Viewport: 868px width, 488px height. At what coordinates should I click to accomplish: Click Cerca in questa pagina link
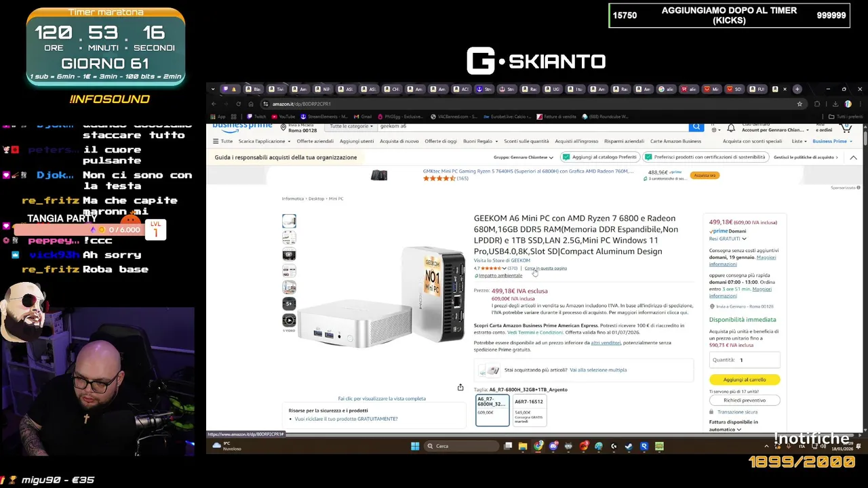[x=545, y=268]
